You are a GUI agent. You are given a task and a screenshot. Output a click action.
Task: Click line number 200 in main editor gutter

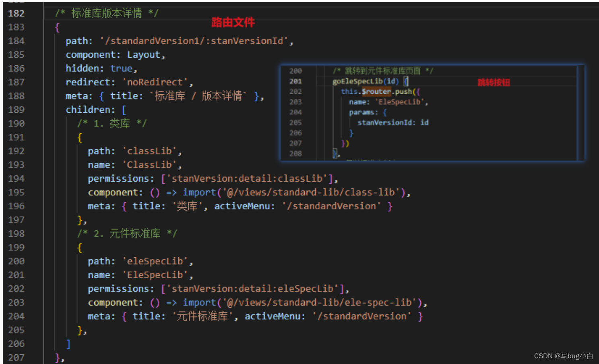click(16, 261)
